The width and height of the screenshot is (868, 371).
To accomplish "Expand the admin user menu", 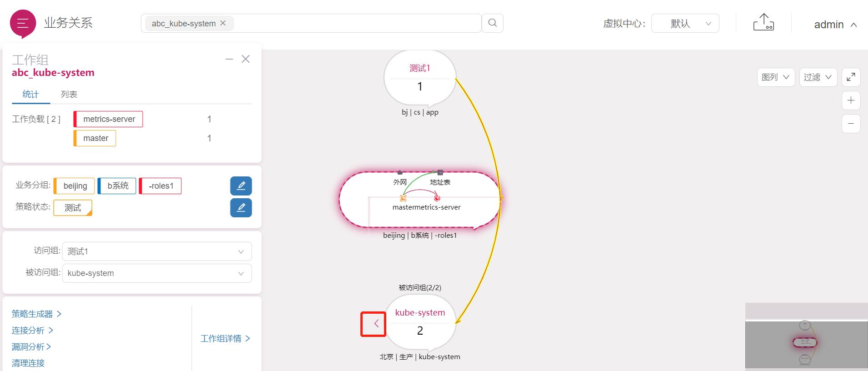I will 835,25.
